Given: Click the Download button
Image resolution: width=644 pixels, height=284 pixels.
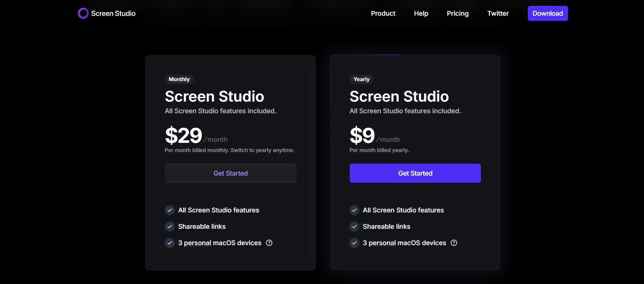Looking at the screenshot, I should coord(548,13).
